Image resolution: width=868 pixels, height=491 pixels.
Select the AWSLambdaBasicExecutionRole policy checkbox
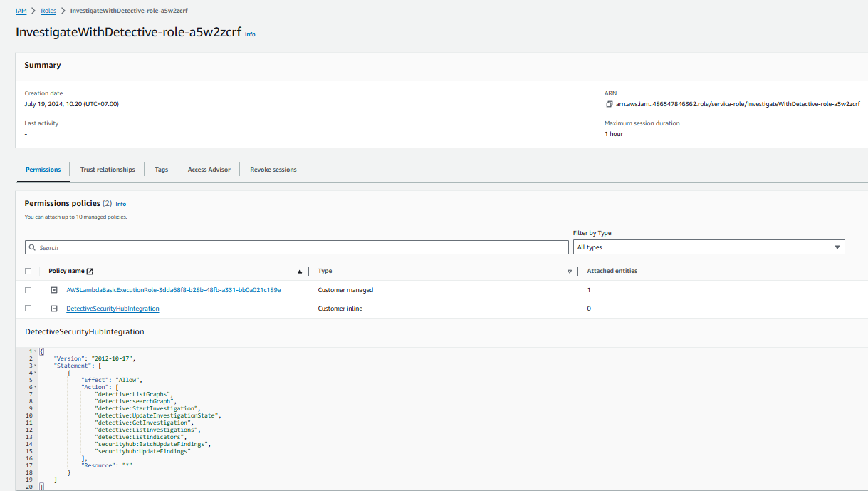point(28,290)
